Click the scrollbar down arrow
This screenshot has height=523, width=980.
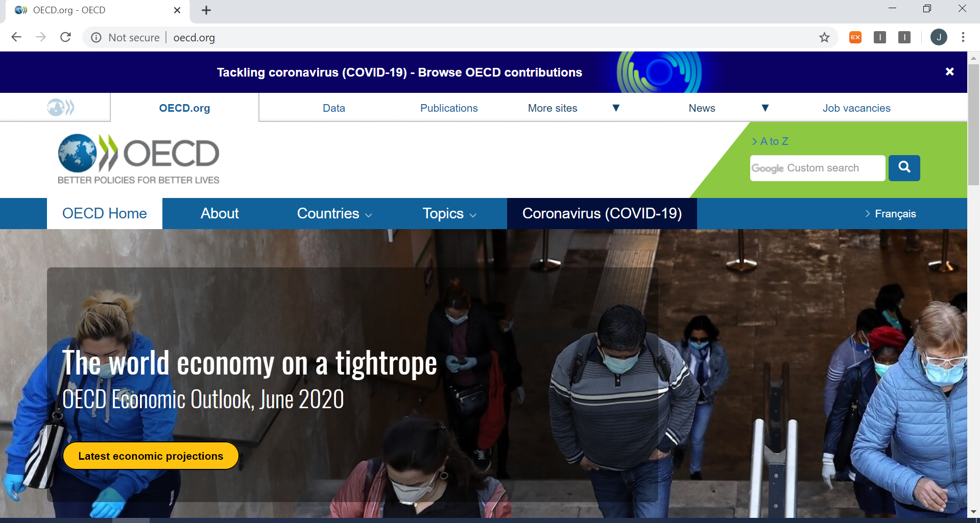point(973,512)
